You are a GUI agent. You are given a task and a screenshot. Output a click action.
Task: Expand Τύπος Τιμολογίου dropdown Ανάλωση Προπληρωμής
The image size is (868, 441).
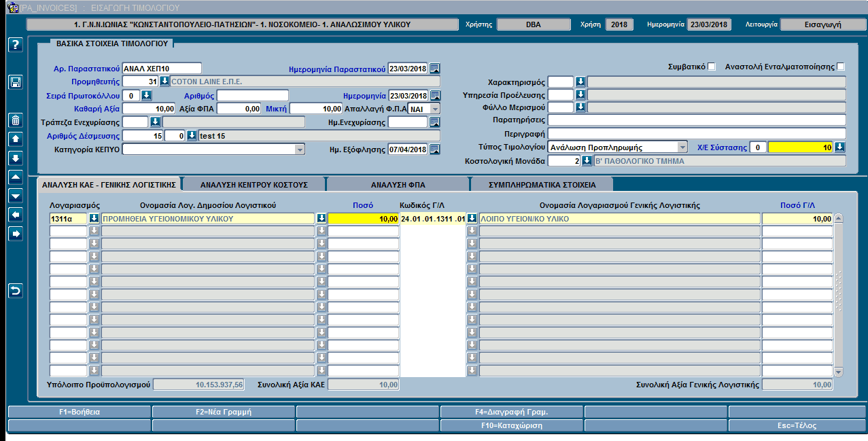pyautogui.click(x=682, y=147)
